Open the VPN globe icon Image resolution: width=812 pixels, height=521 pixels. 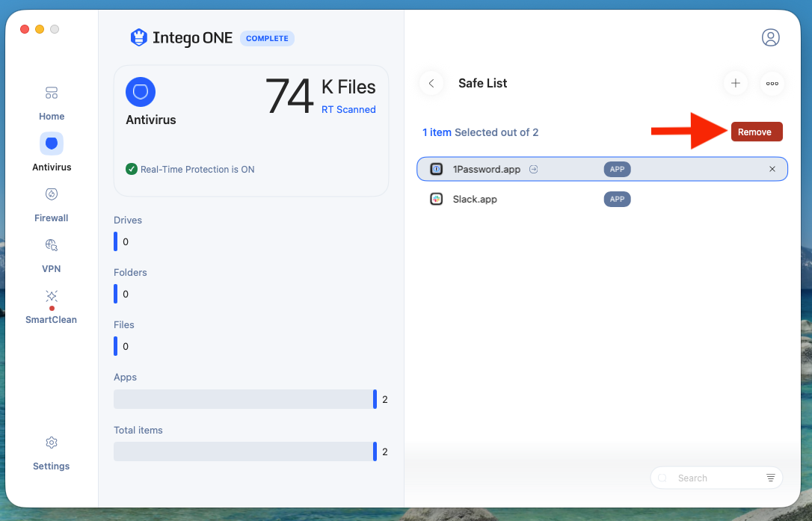tap(52, 245)
